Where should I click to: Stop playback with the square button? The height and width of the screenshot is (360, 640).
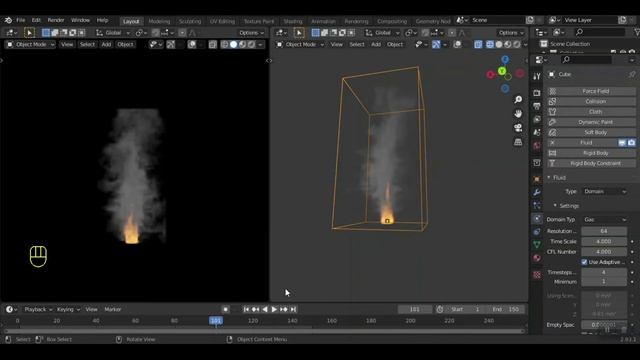coord(225,309)
